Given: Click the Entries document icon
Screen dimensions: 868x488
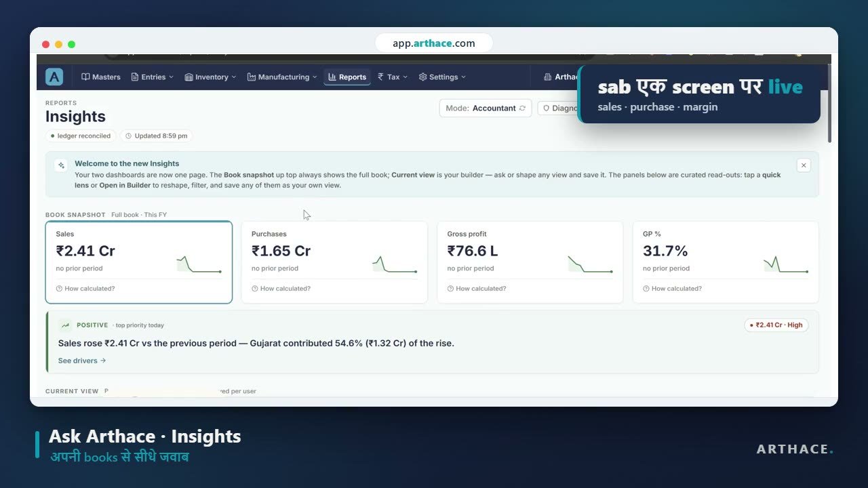Looking at the screenshot, I should (135, 77).
